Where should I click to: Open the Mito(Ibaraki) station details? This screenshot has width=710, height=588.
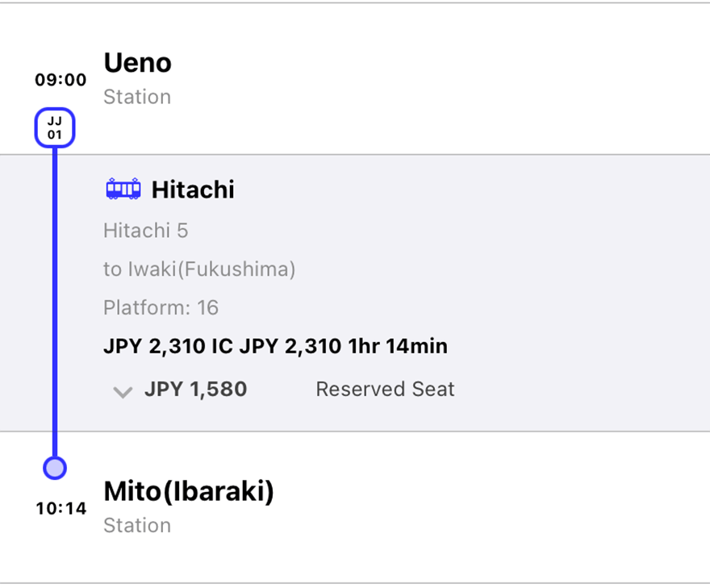189,491
